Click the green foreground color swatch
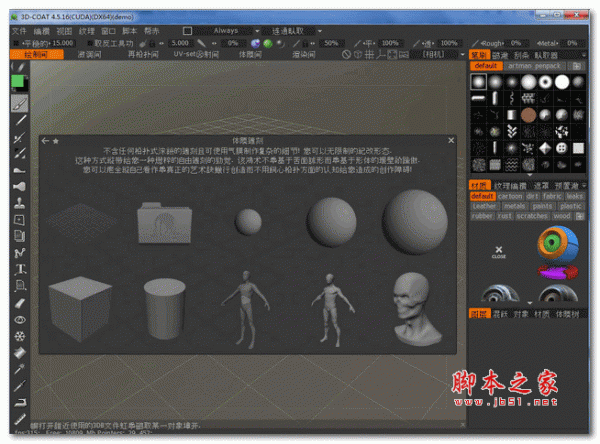This screenshot has width=600, height=444. [18, 81]
